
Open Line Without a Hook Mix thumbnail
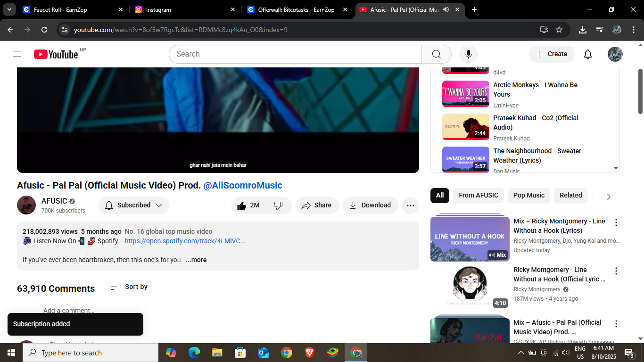(x=470, y=239)
